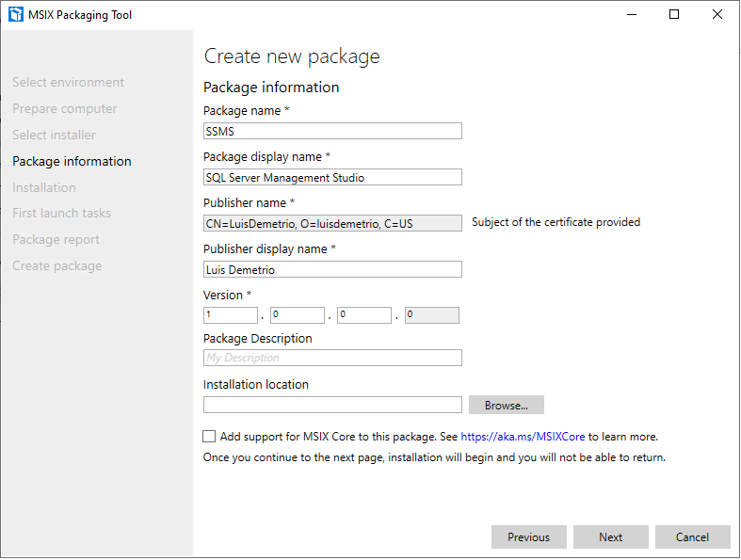Screen dimensions: 741x560
Task: Browse for an installation location
Action: point(507,405)
